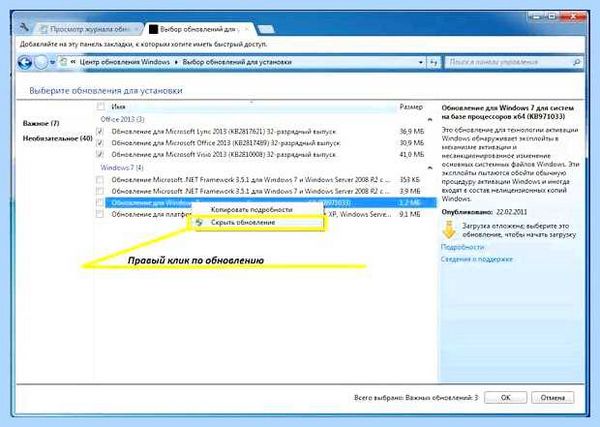Open the Сведения о поддержке link
The image size is (600, 427).
477,259
